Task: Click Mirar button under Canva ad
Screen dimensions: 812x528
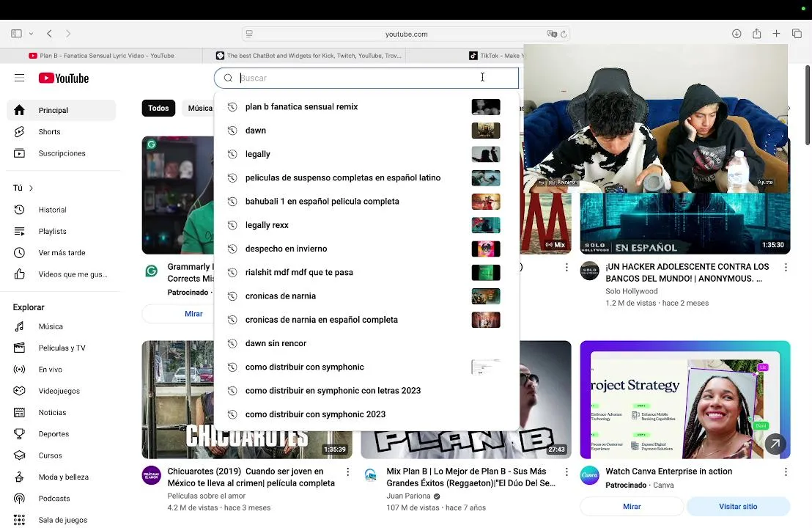Action: (631, 507)
